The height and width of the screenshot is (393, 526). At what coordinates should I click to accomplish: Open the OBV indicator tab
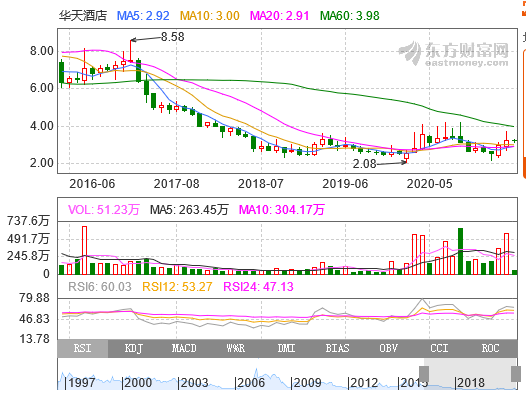pos(388,348)
